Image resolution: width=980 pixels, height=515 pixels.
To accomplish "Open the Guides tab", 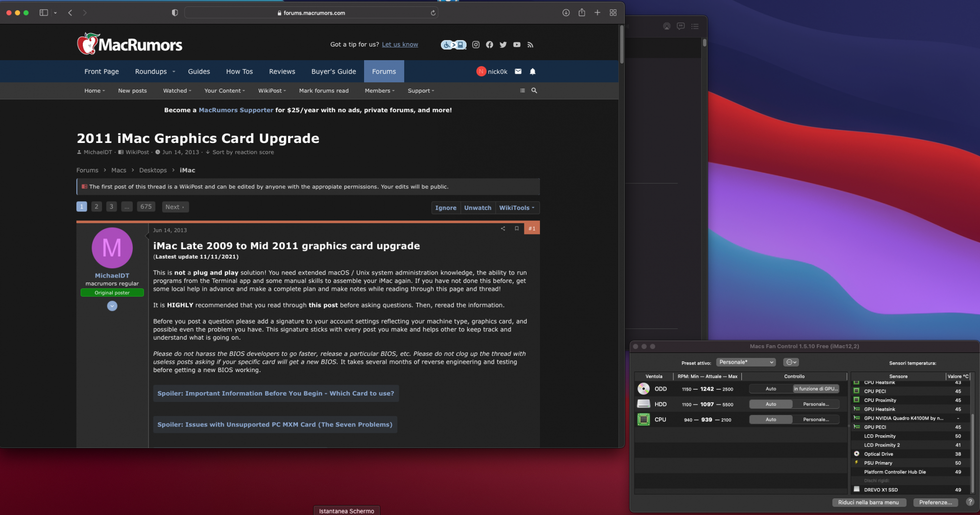I will point(199,71).
